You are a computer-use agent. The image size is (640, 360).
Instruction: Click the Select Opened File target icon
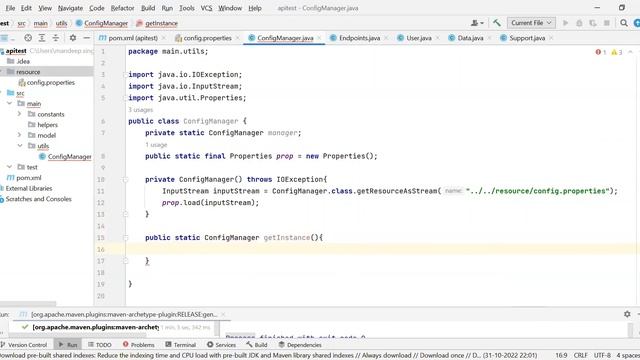pos(28,38)
